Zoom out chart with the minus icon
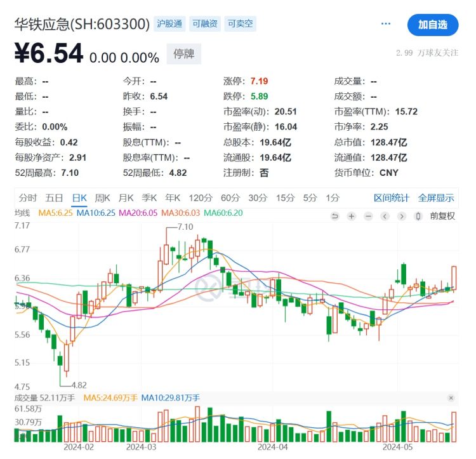This screenshot has height=459, width=476. click(x=368, y=216)
